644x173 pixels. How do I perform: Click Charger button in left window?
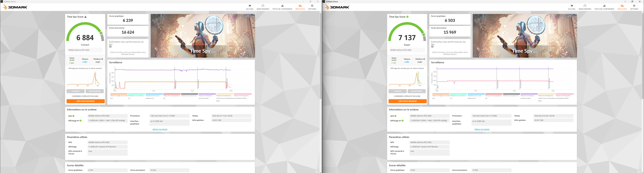point(75,91)
